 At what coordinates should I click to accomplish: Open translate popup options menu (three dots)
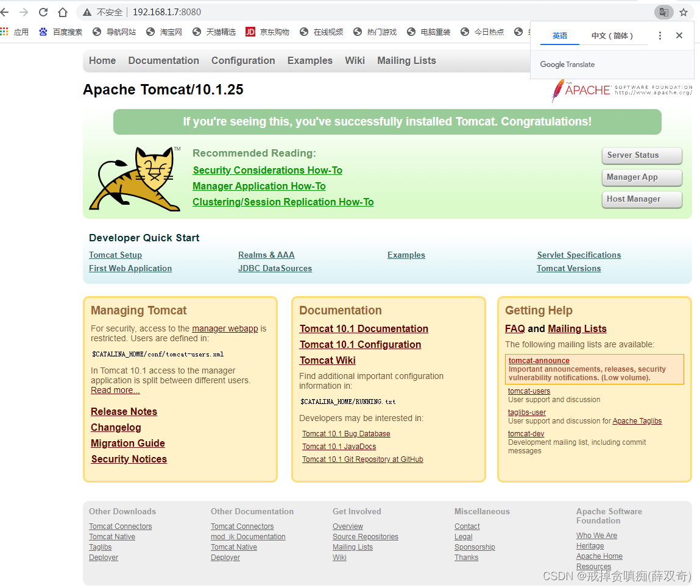click(660, 36)
